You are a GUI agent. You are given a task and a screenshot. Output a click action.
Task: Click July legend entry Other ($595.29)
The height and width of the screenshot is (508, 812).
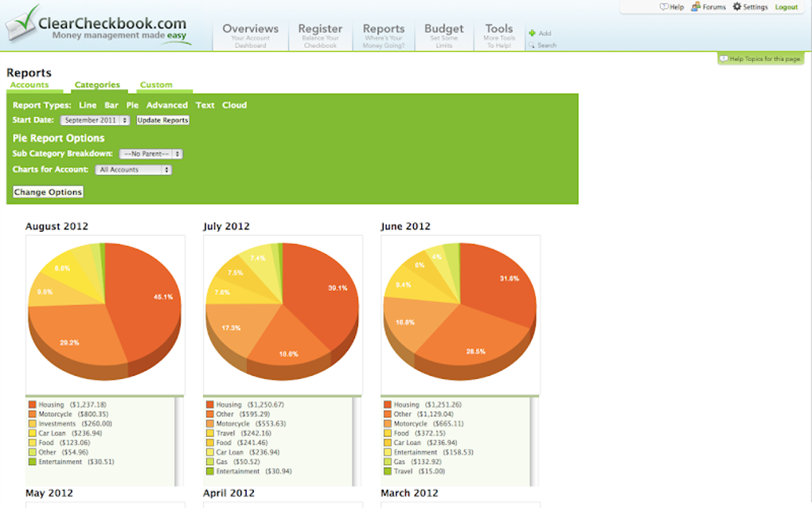tap(243, 414)
